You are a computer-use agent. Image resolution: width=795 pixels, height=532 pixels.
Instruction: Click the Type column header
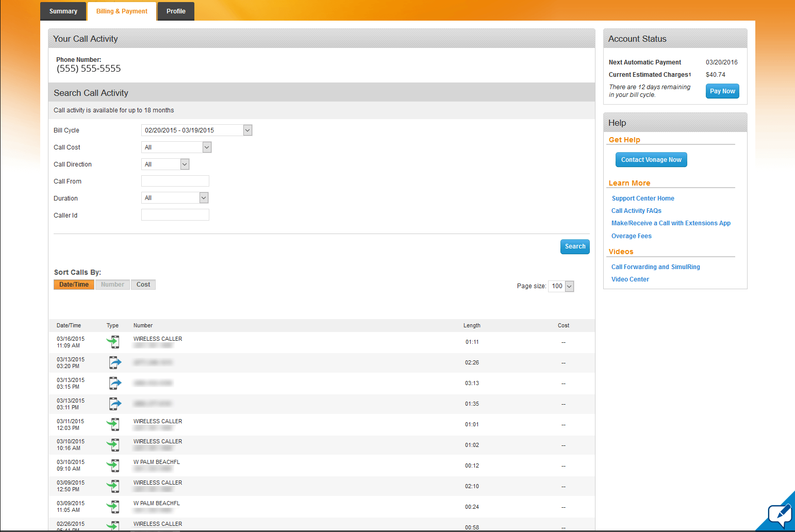(112, 326)
